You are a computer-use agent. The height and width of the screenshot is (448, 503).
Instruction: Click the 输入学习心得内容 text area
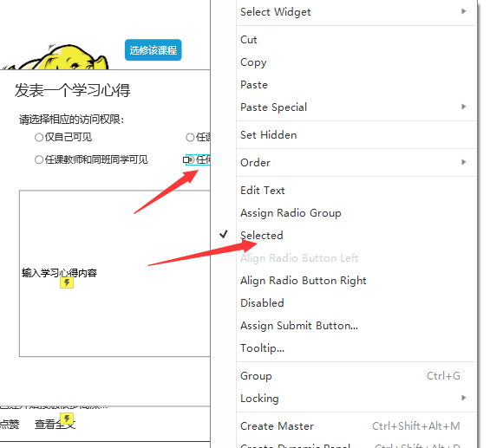(x=114, y=273)
